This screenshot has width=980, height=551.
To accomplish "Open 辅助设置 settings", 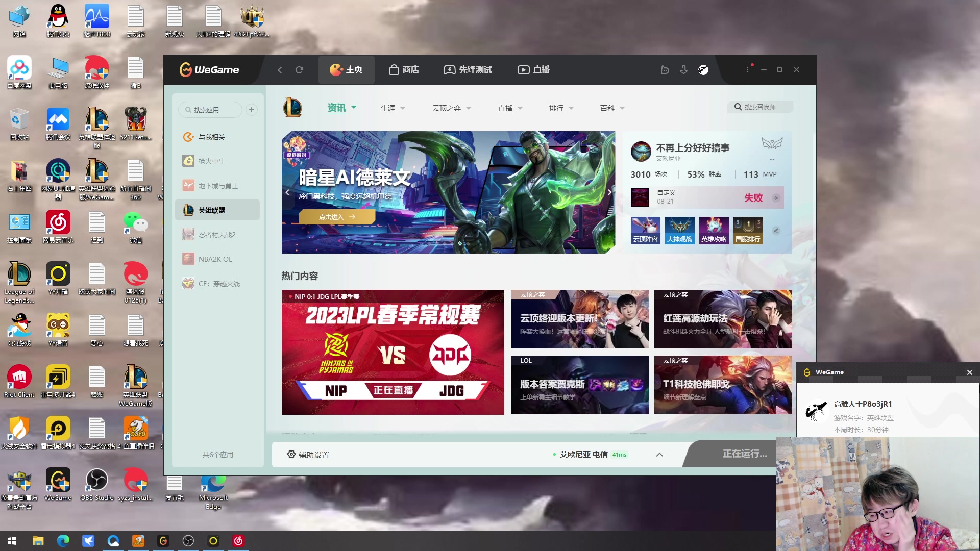I will click(x=308, y=455).
